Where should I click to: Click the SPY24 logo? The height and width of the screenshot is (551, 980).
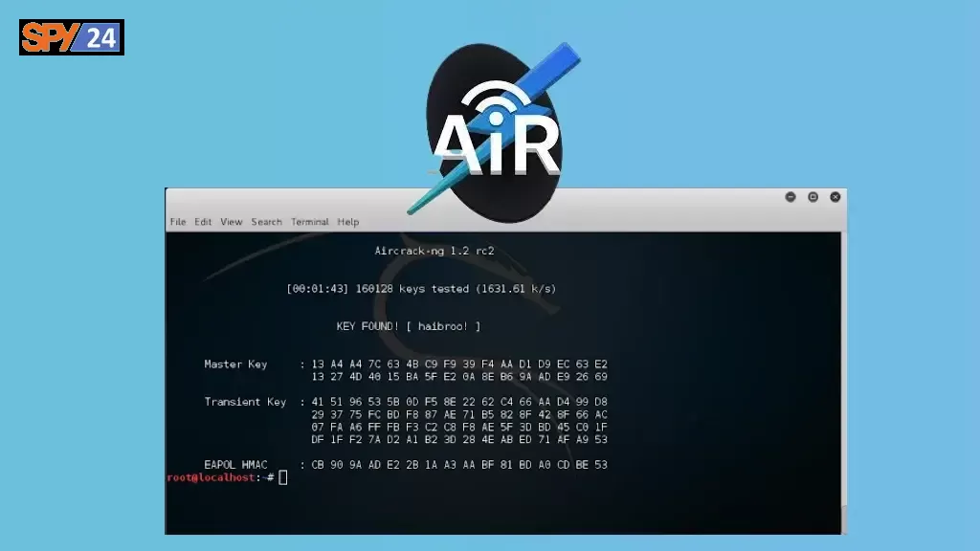(x=72, y=37)
